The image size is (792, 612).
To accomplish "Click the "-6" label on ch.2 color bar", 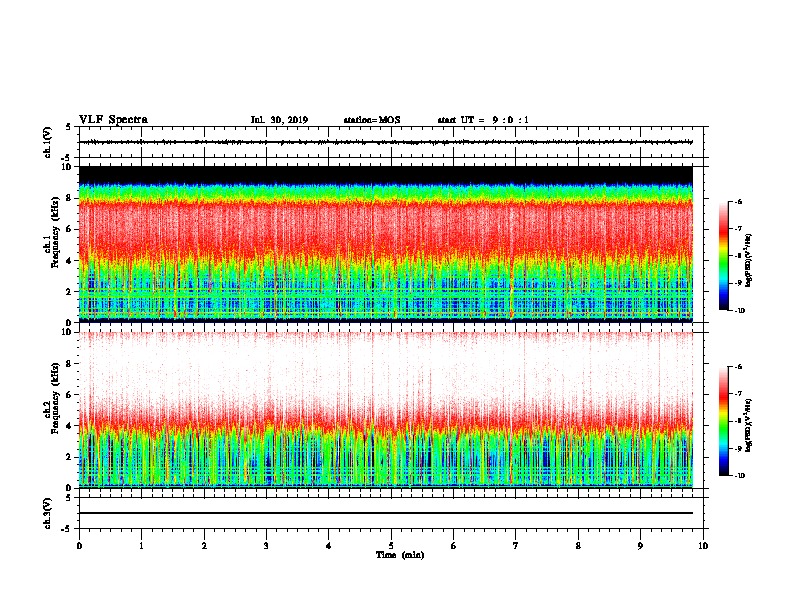I will [x=738, y=367].
